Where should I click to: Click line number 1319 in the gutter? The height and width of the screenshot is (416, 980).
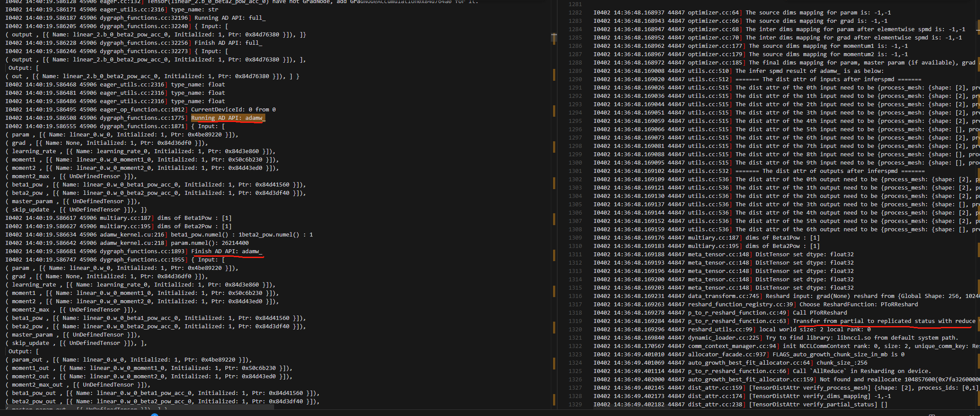click(575, 321)
